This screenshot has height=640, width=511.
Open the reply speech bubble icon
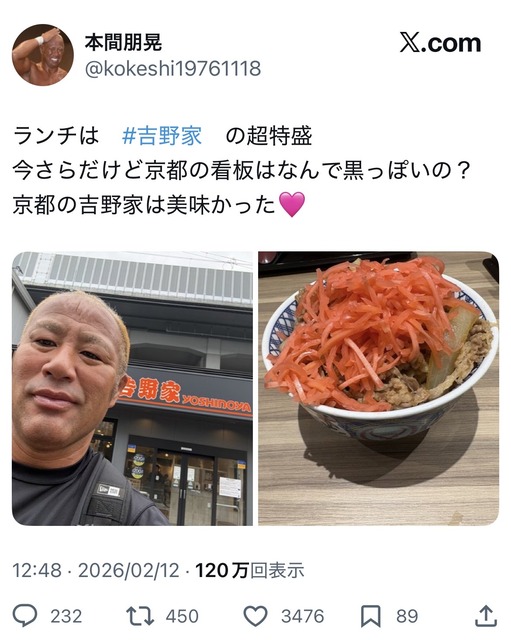pos(25,616)
